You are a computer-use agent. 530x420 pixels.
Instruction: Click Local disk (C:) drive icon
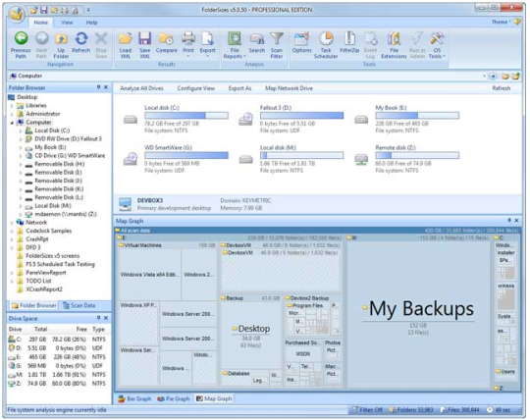tap(131, 120)
